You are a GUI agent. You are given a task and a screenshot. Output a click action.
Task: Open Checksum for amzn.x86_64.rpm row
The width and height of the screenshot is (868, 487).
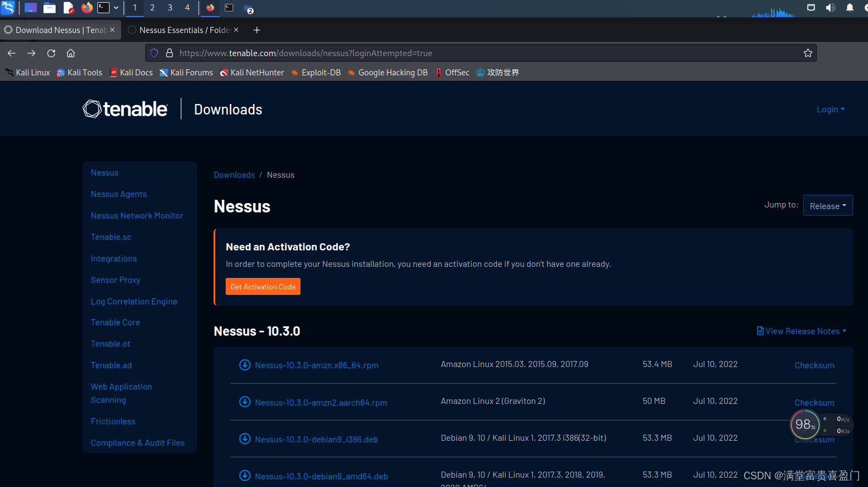point(814,365)
